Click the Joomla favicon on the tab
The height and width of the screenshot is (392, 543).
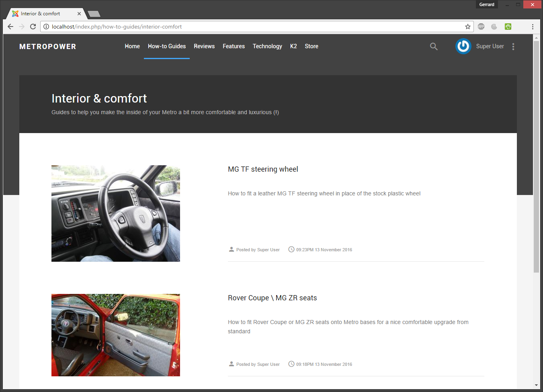tap(15, 14)
